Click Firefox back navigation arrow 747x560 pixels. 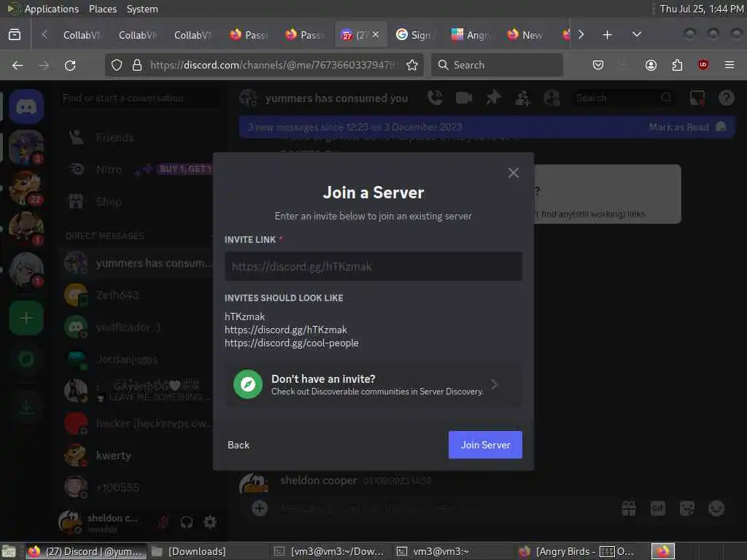pos(18,65)
